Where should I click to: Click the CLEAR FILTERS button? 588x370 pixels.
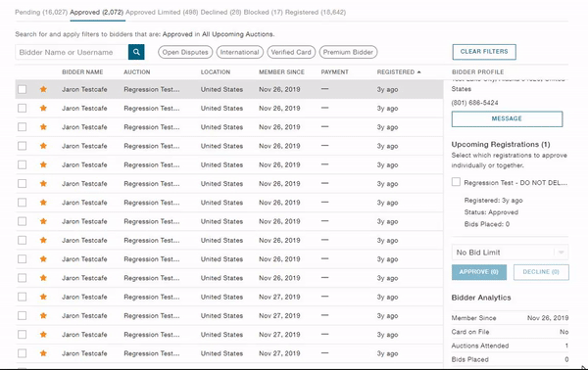pos(484,52)
